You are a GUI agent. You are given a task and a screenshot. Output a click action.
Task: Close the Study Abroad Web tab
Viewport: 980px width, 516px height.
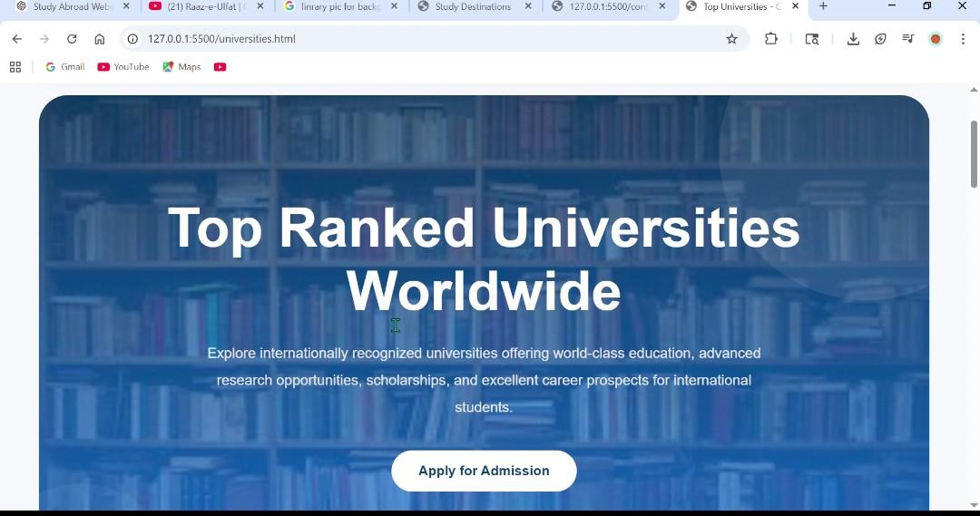pyautogui.click(x=126, y=6)
